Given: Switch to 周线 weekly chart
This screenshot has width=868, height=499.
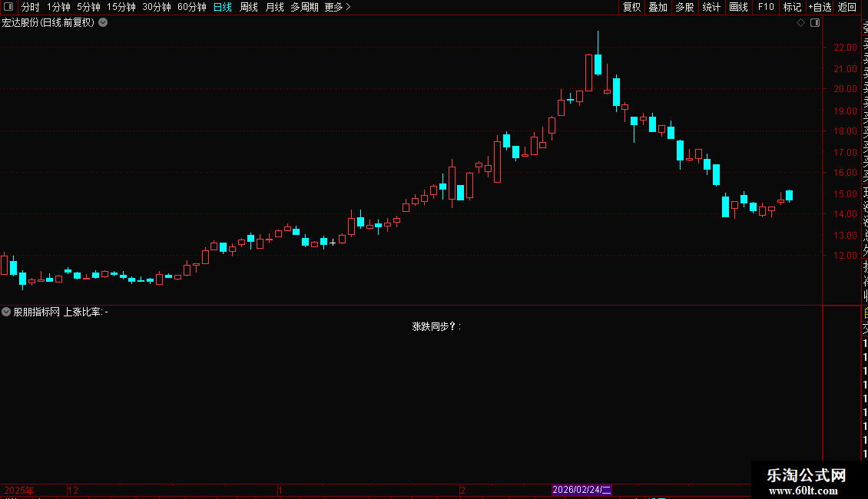Looking at the screenshot, I should [x=249, y=7].
